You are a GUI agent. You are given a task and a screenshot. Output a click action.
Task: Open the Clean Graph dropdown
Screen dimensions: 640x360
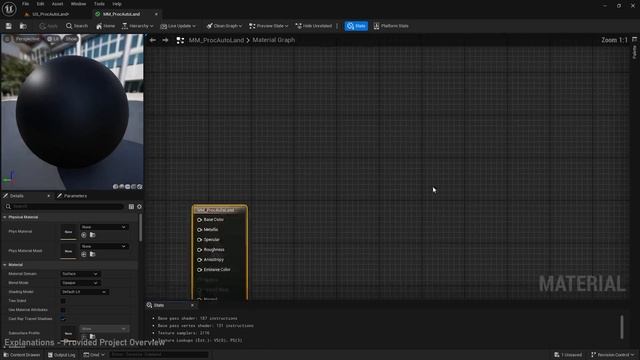tap(224, 26)
